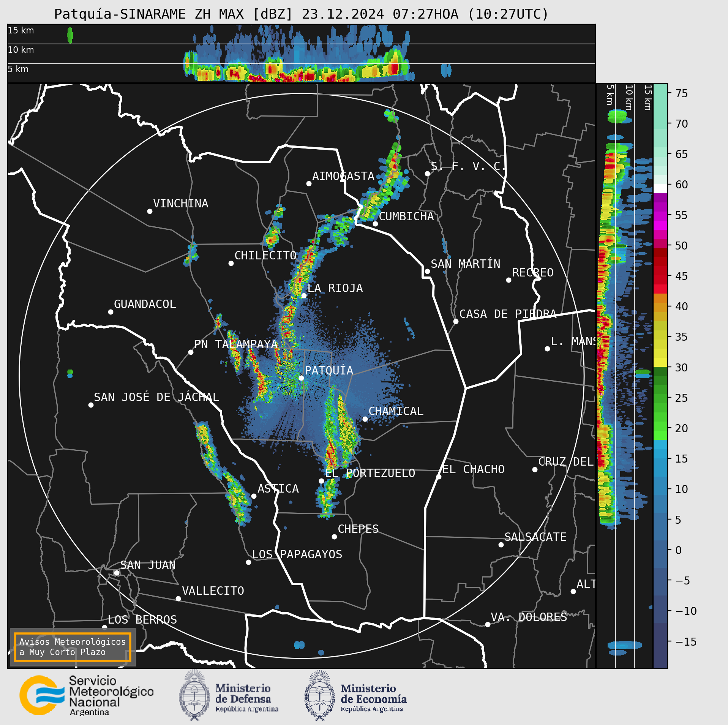Viewport: 728px width, 725px height.
Task: Click the CHAMICAL city label
Action: coord(396,411)
